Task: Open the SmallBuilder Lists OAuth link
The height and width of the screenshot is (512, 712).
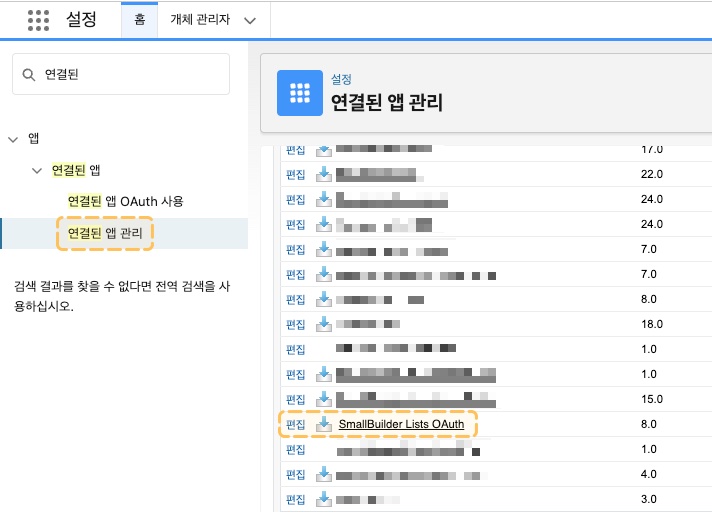Action: click(401, 425)
